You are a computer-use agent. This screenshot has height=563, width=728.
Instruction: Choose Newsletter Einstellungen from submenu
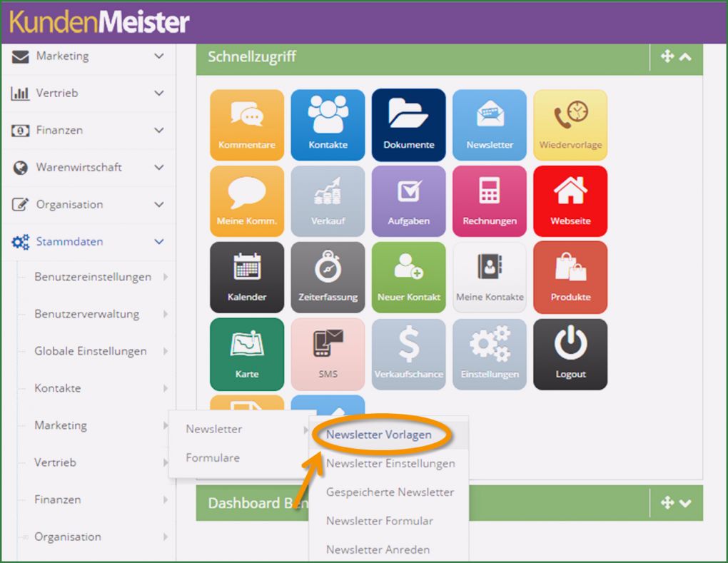[390, 463]
